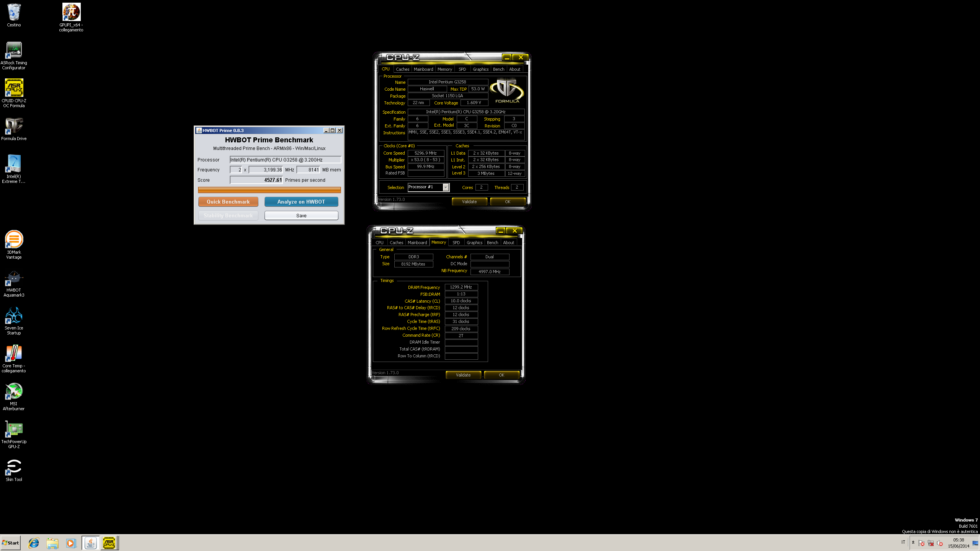
Task: Click the volume speaker tray icon
Action: pyautogui.click(x=940, y=543)
